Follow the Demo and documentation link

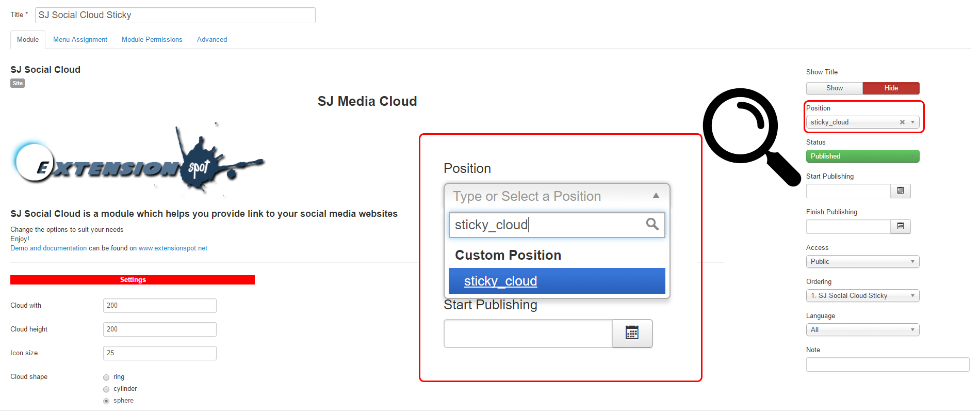click(48, 248)
